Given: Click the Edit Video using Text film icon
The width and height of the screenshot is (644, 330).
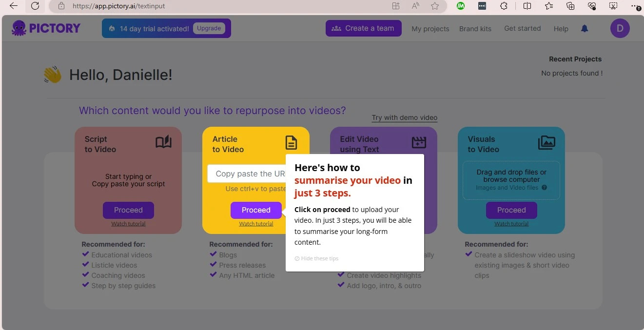Looking at the screenshot, I should (419, 142).
